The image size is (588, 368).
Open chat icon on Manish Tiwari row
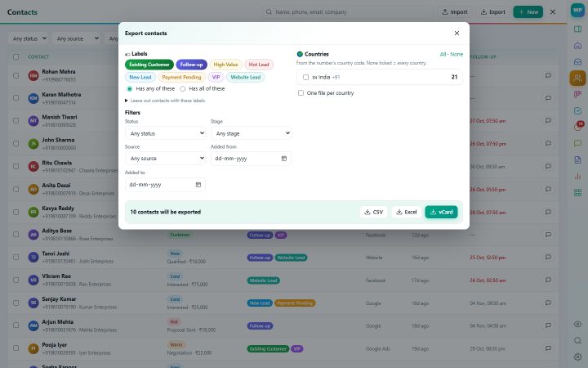548,120
